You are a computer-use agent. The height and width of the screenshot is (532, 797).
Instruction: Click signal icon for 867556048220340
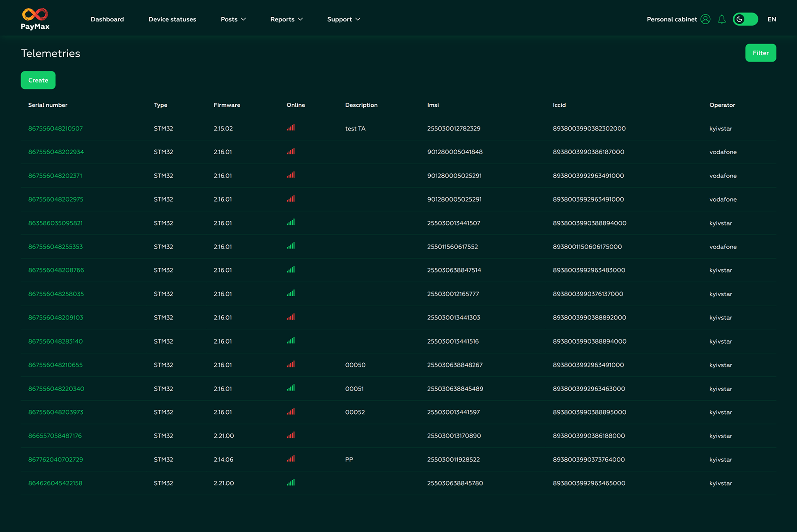tap(291, 388)
